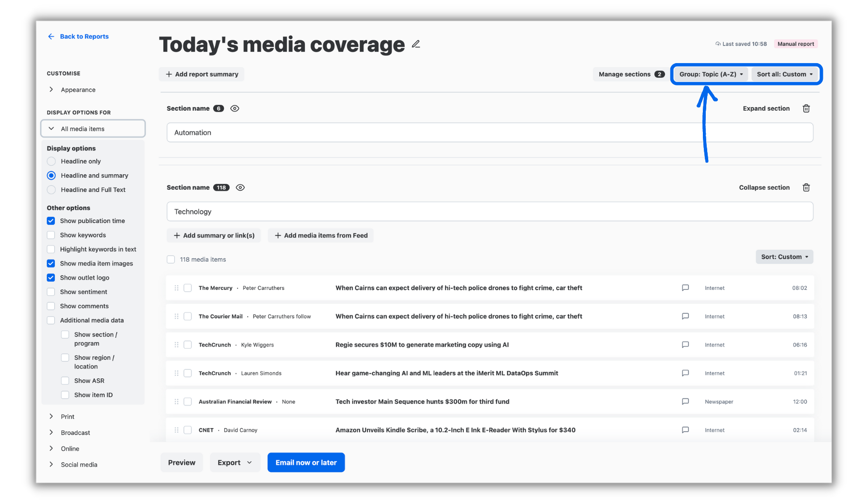Open section Sort: Custom dropdown
Image resolution: width=868 pixels, height=504 pixels.
tap(784, 257)
